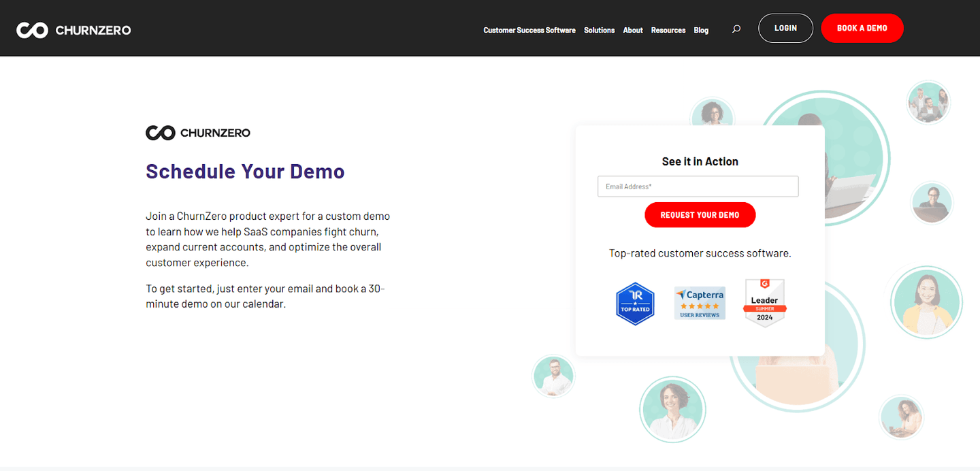Click the TrustRadius Top Rated badge
This screenshot has width=980, height=471.
tap(635, 304)
